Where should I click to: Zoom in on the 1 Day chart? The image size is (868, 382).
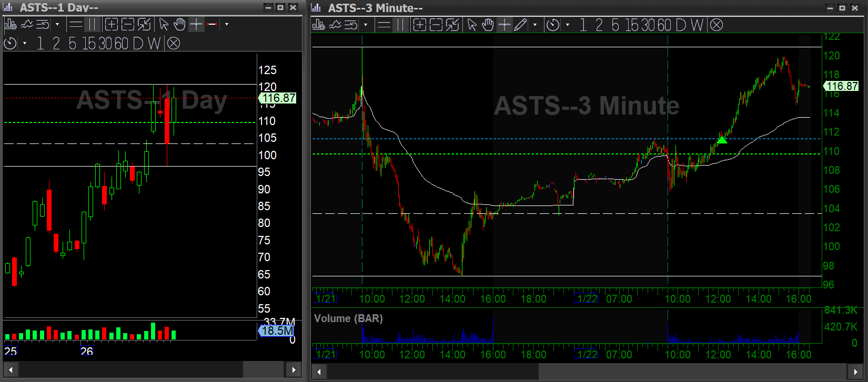click(112, 24)
